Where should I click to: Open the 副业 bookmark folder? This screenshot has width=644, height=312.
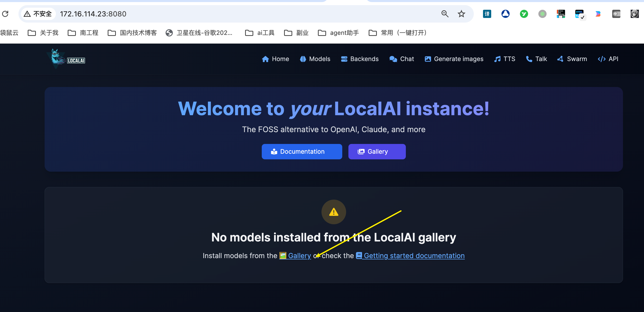click(296, 33)
